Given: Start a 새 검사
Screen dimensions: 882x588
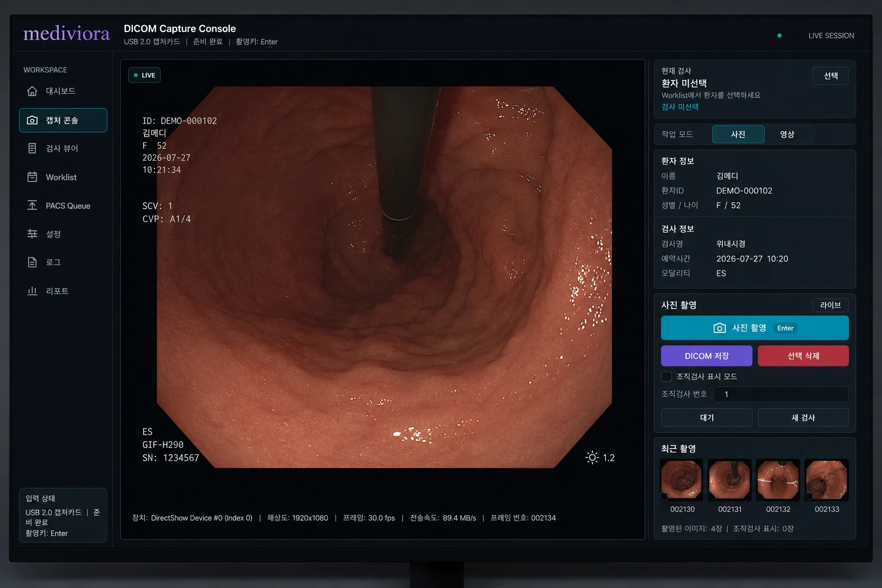Looking at the screenshot, I should 803,417.
